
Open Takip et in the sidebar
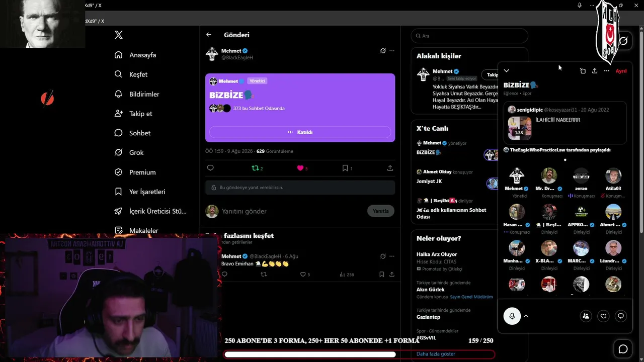pos(133,114)
